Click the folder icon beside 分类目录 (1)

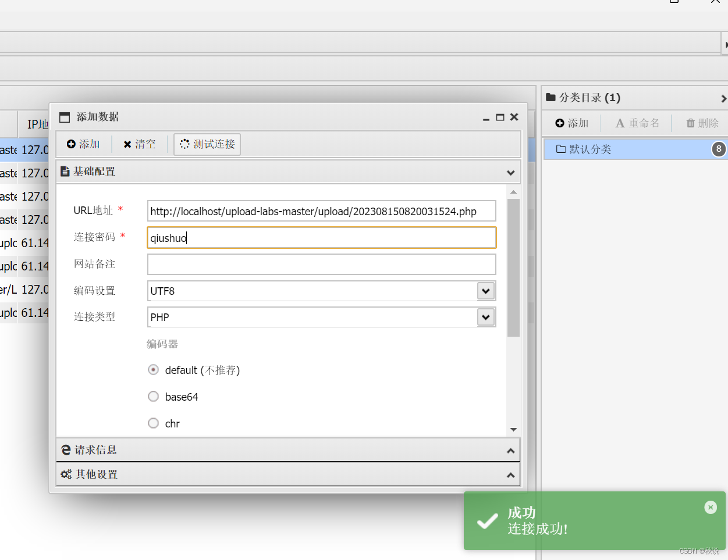pyautogui.click(x=551, y=98)
